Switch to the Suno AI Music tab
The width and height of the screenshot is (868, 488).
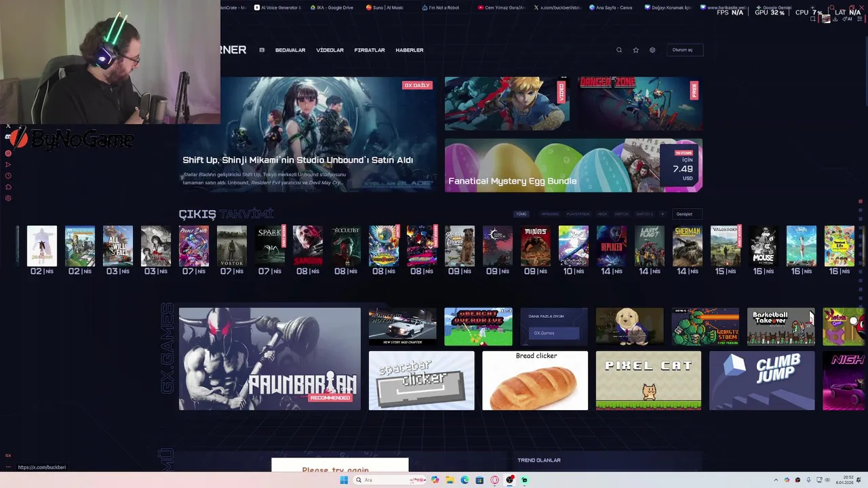coord(385,7)
